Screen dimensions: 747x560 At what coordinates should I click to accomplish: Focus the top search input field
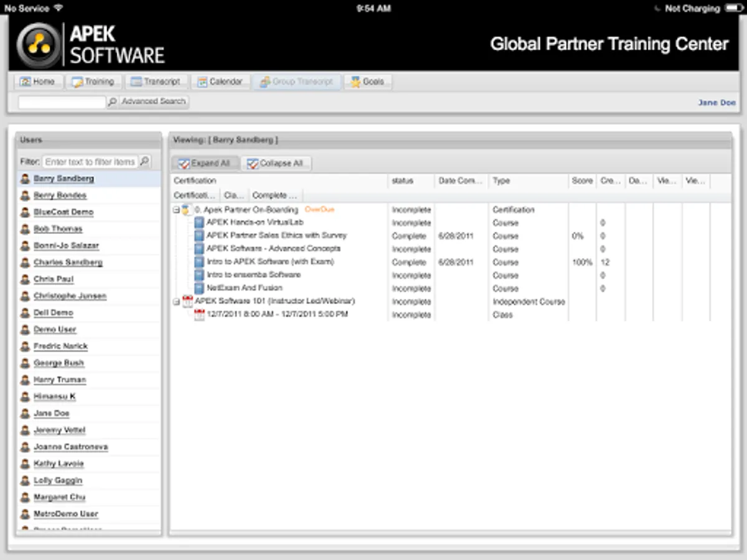[x=62, y=102]
